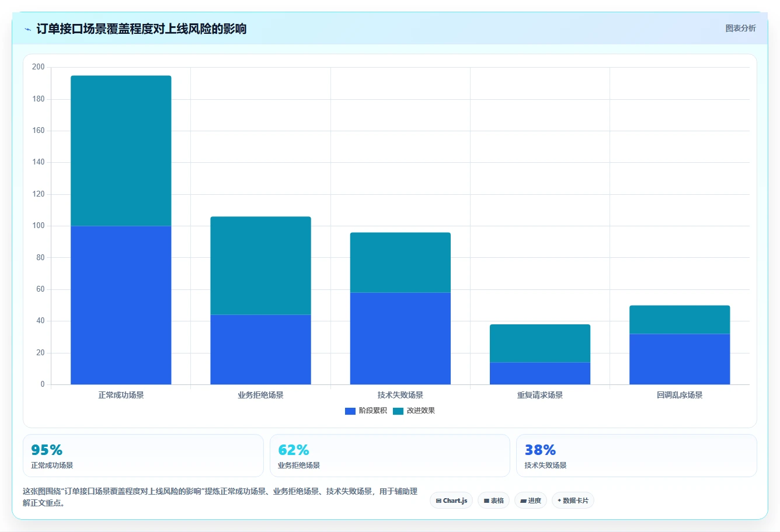
Task: Toggle the 改进效果 legend swatch
Action: pyautogui.click(x=398, y=411)
